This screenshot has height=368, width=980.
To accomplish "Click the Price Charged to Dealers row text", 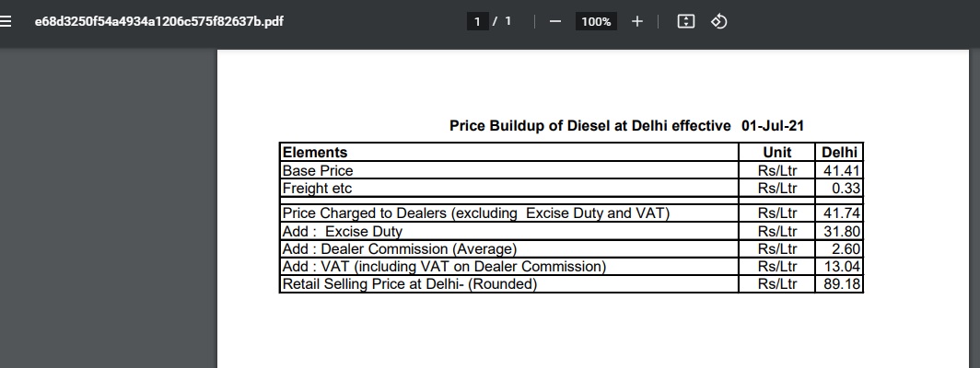I will tap(475, 213).
